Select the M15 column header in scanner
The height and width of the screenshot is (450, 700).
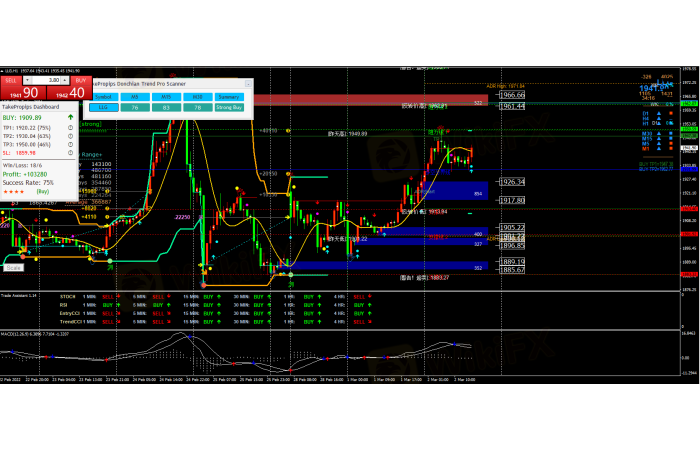tap(166, 97)
